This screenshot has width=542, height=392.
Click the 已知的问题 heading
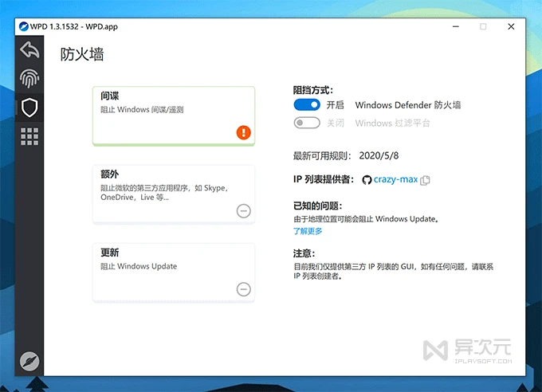click(x=317, y=206)
